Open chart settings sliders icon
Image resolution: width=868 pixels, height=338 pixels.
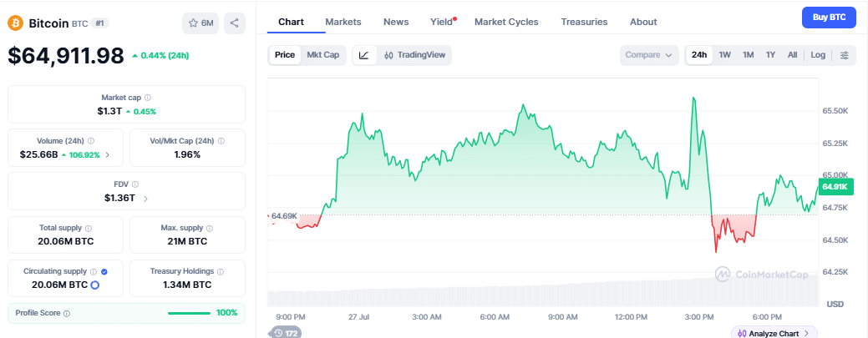[845, 55]
